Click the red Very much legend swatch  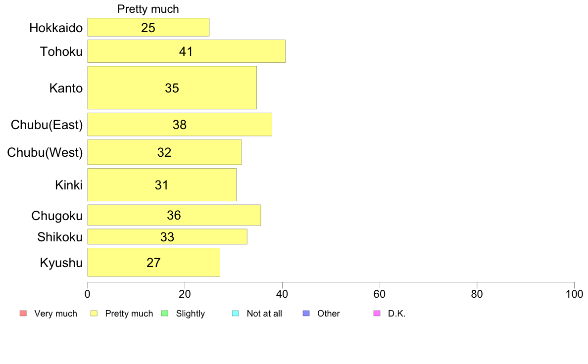coord(23,314)
